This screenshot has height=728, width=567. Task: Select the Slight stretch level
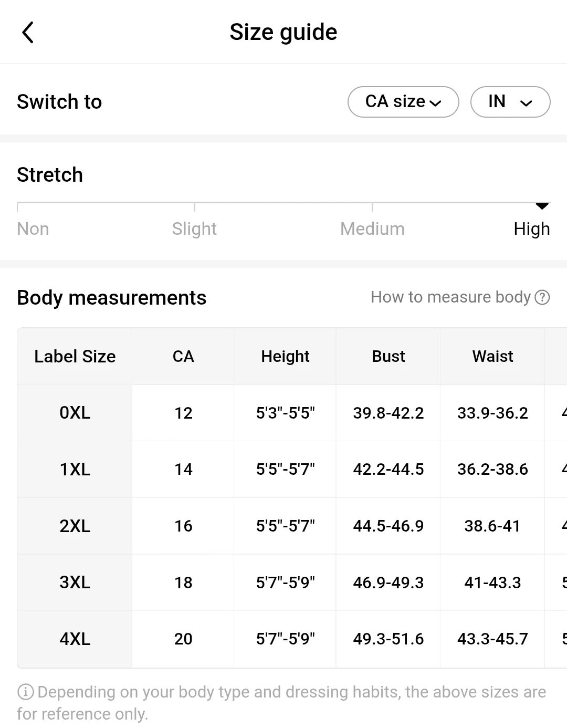(x=194, y=229)
